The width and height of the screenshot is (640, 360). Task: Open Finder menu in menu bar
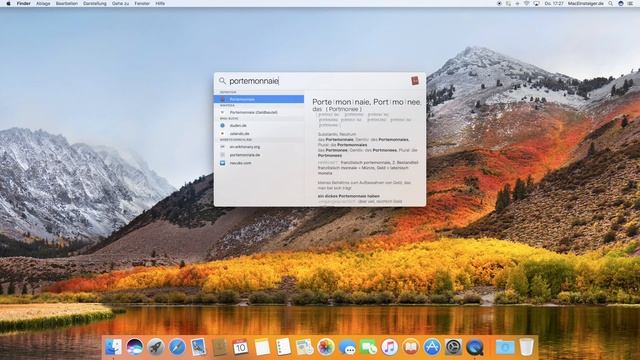tap(23, 3)
